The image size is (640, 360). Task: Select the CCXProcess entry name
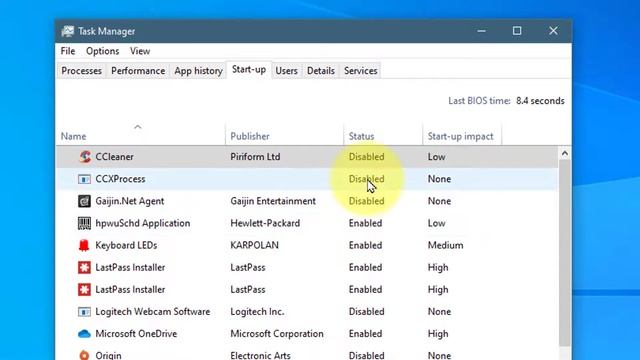[x=120, y=179]
